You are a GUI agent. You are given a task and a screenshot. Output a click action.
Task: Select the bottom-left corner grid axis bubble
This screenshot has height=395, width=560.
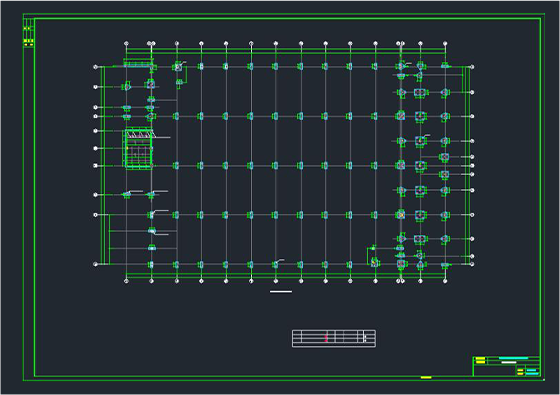pos(95,264)
